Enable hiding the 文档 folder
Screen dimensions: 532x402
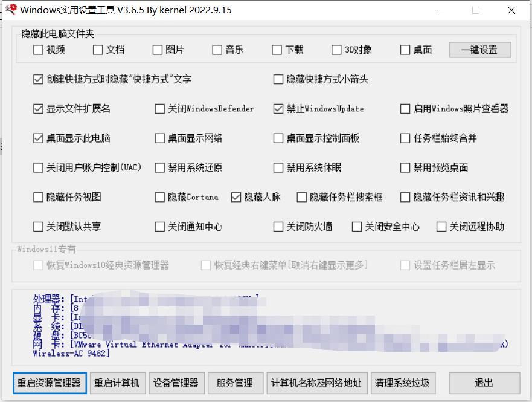pos(97,50)
